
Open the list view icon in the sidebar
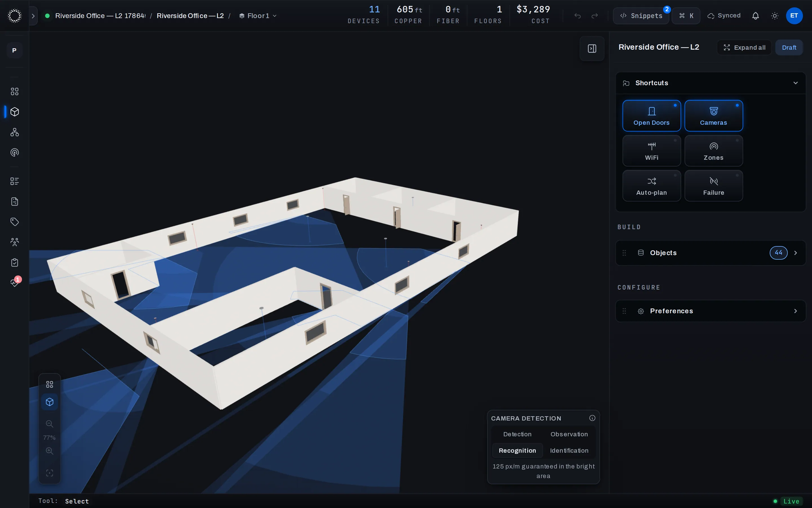[x=14, y=181]
